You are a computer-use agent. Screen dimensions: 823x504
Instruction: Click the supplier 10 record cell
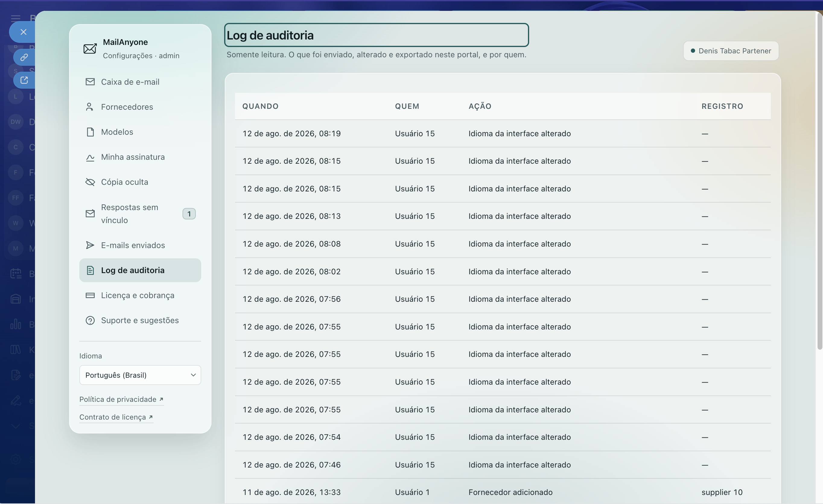[x=722, y=492]
